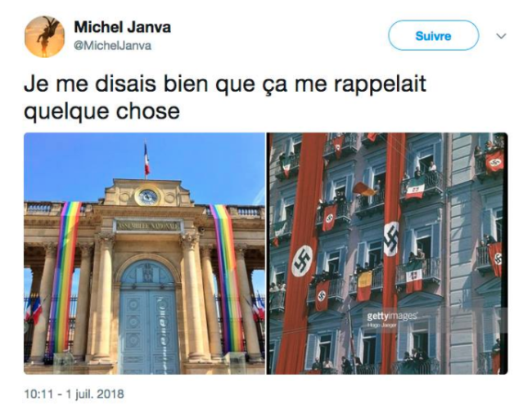
Task: Select the tweet text about rappelait quelque chose
Action: coord(225,97)
